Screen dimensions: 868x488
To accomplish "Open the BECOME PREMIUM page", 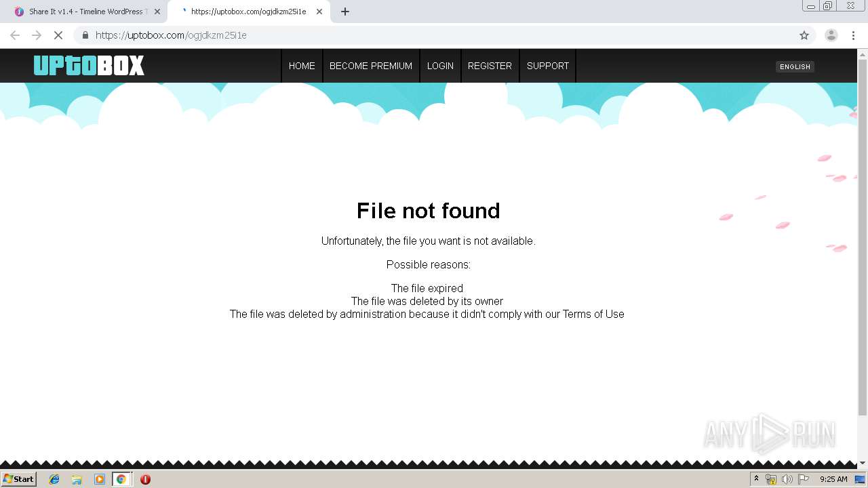I will (x=371, y=66).
